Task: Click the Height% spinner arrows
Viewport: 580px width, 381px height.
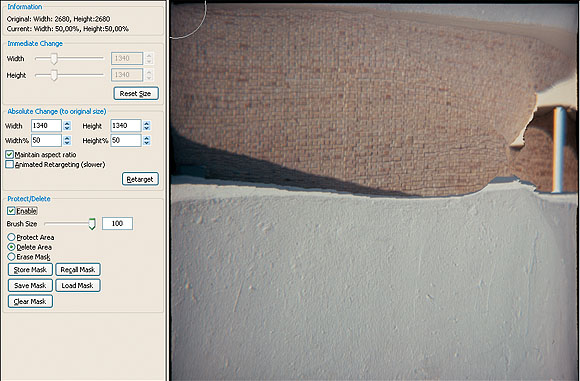Action: pyautogui.click(x=147, y=141)
